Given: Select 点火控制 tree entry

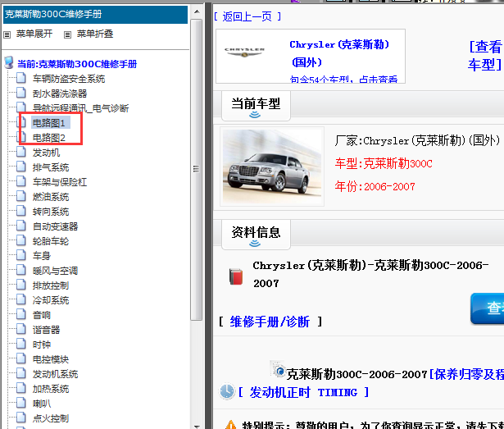Looking at the screenshot, I should (x=51, y=418).
